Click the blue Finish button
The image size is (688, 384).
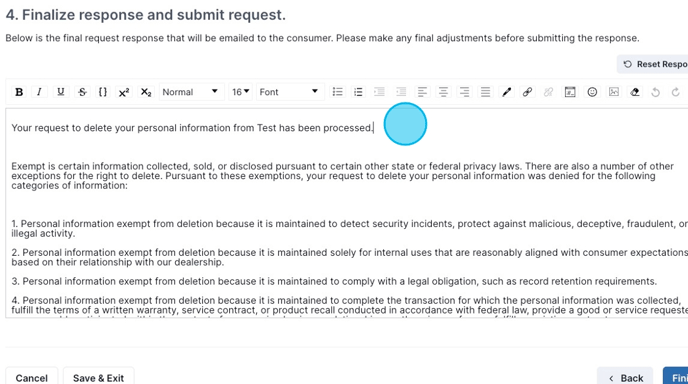(x=676, y=377)
